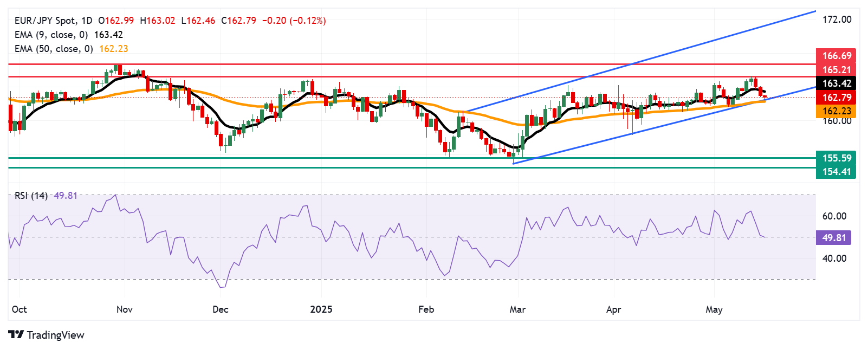This screenshot has width=868, height=349.
Task: Click the black 163.42 EMA price tag
Action: tap(836, 83)
